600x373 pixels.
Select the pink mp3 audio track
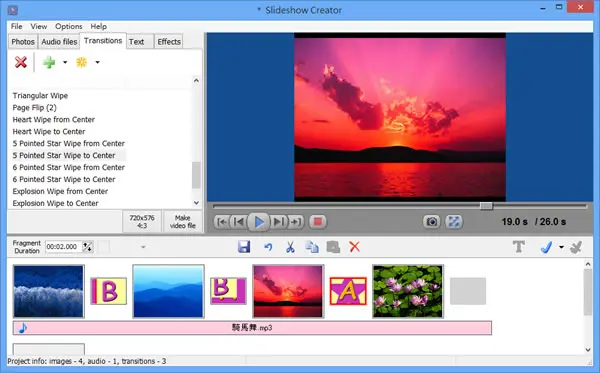point(252,328)
